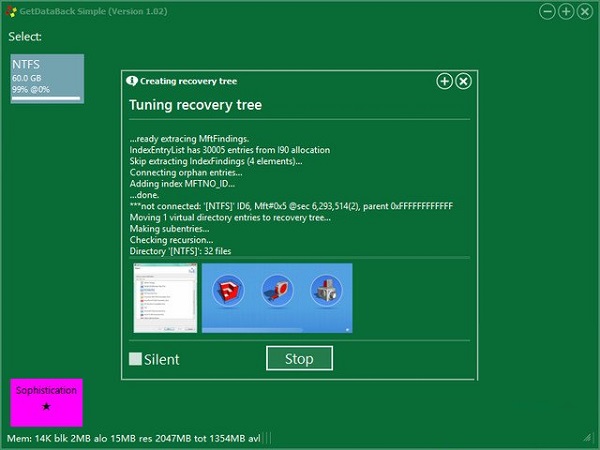Click the NTFS scan progress bar
This screenshot has width=600, height=450.
46,98
